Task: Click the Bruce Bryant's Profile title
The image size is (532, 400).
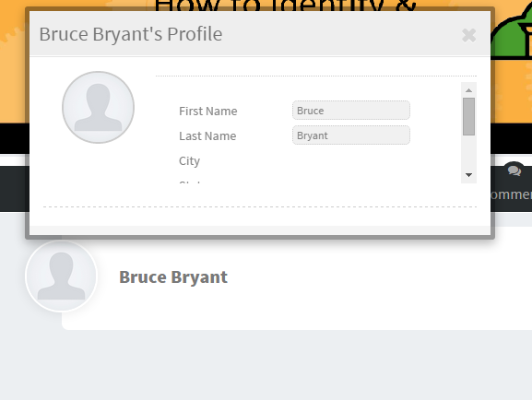Action: (131, 34)
